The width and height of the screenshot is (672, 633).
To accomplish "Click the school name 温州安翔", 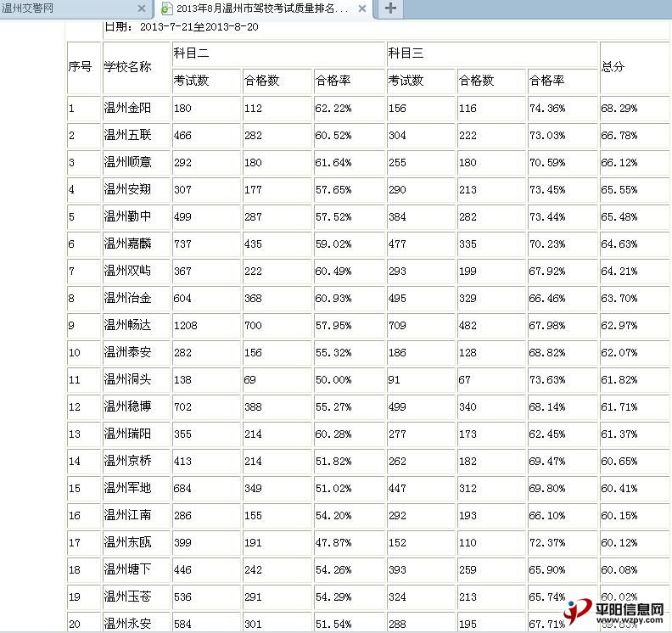I will tap(128, 189).
